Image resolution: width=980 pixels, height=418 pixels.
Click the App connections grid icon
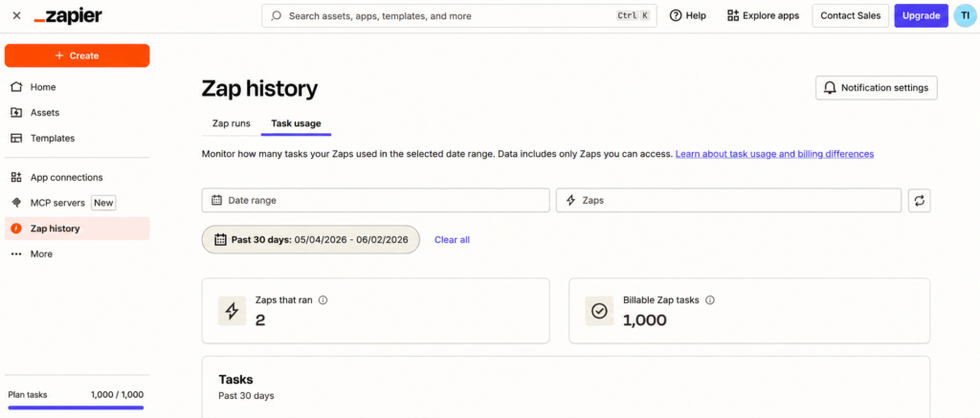pyautogui.click(x=17, y=178)
